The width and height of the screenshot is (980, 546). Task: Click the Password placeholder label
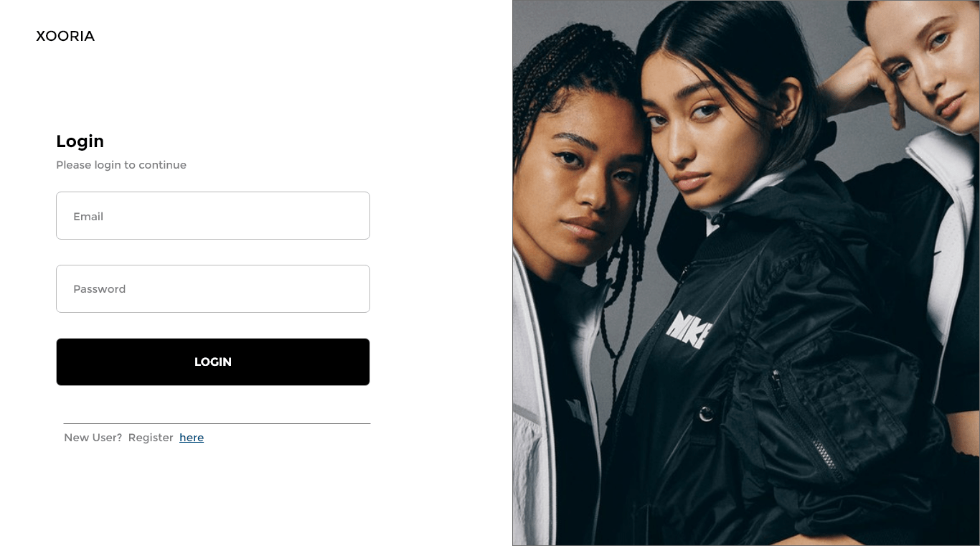point(99,289)
